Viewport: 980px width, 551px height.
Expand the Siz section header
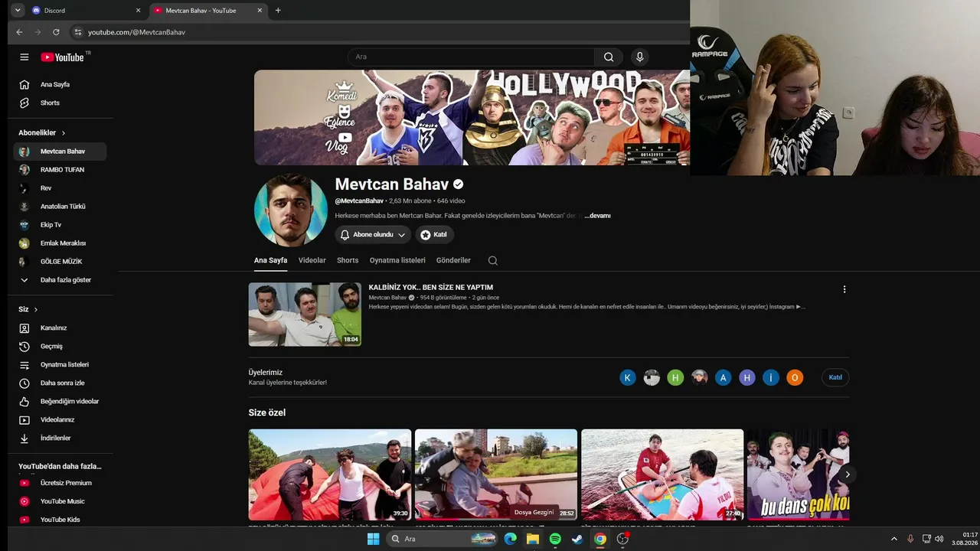point(28,309)
